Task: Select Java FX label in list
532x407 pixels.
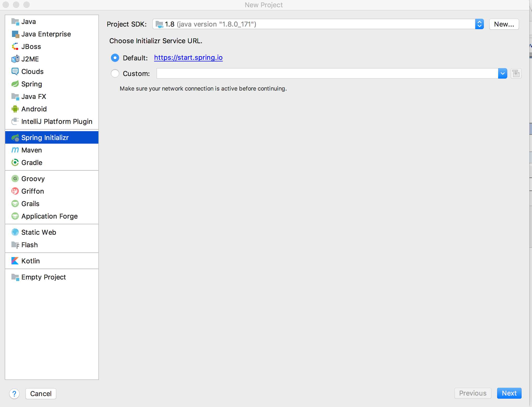Action: 34,97
